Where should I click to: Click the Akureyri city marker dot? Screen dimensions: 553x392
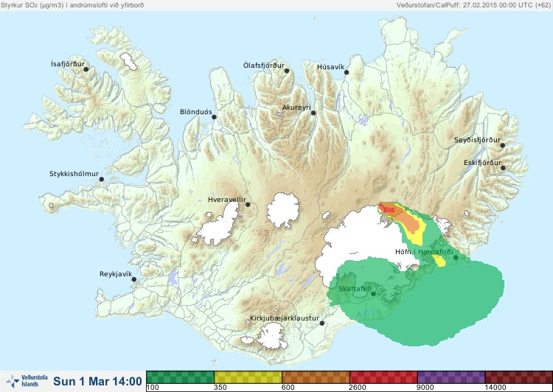[313, 113]
